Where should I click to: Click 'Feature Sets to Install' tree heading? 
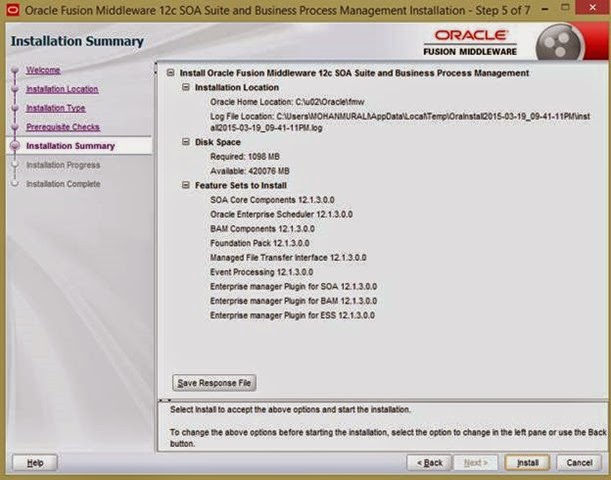[x=240, y=185]
